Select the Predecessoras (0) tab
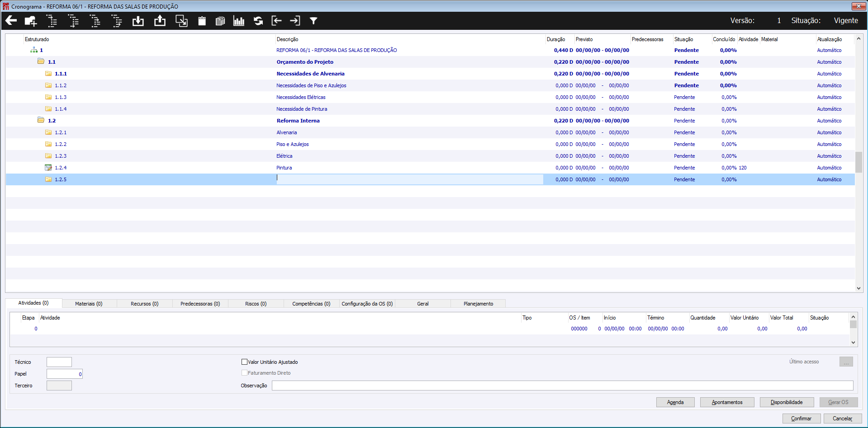 tap(200, 304)
